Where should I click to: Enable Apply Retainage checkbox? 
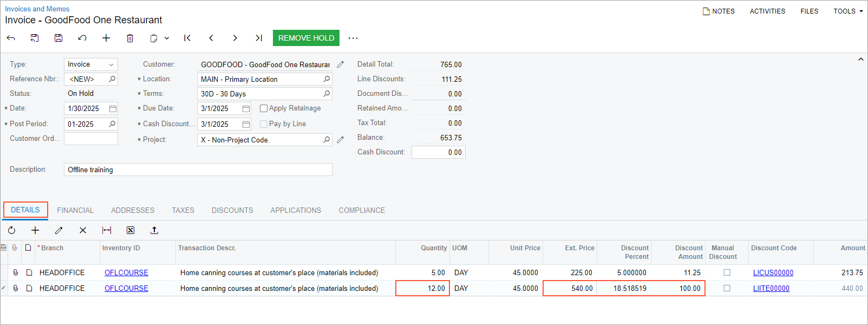[264, 108]
